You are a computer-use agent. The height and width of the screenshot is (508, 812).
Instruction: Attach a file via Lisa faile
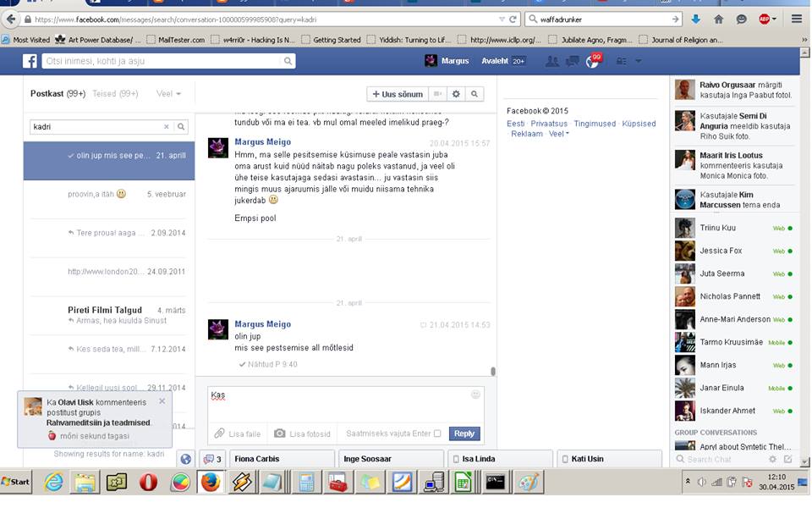coord(238,433)
